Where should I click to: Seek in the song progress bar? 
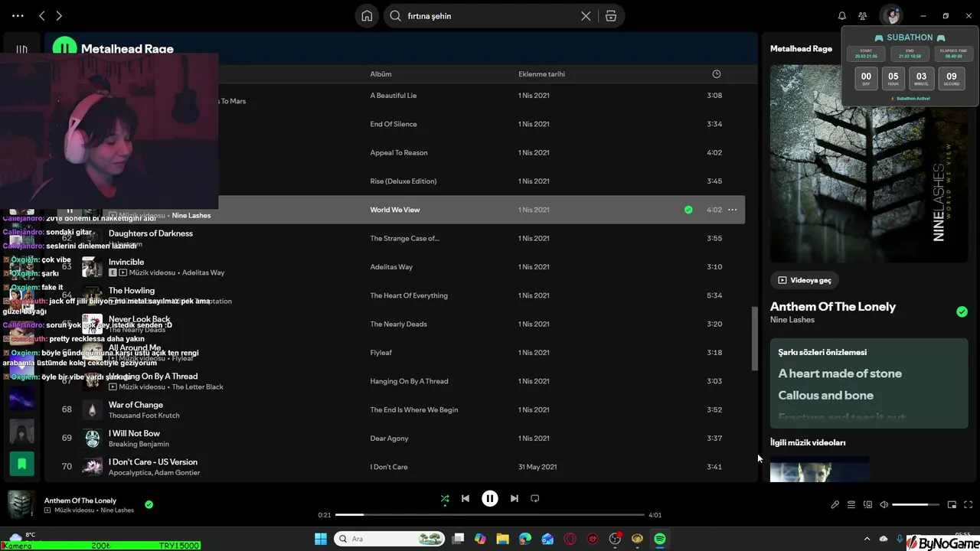490,515
